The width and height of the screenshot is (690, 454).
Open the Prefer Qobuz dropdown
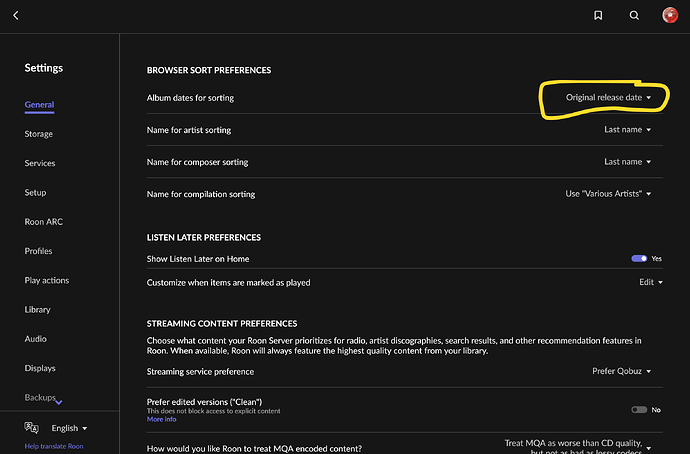click(x=621, y=371)
